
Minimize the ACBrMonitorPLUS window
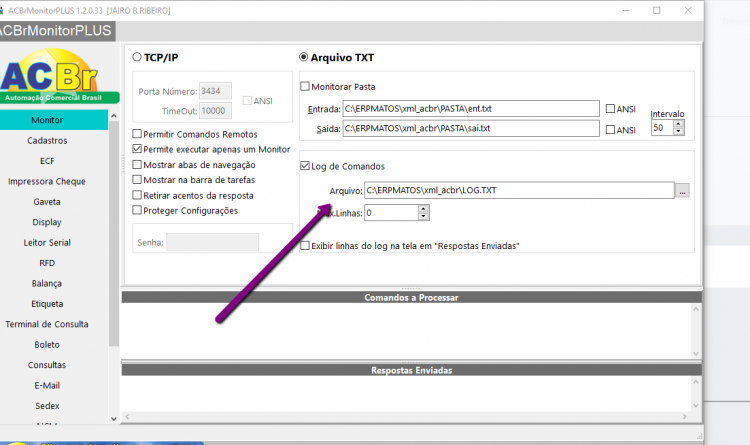coord(626,11)
